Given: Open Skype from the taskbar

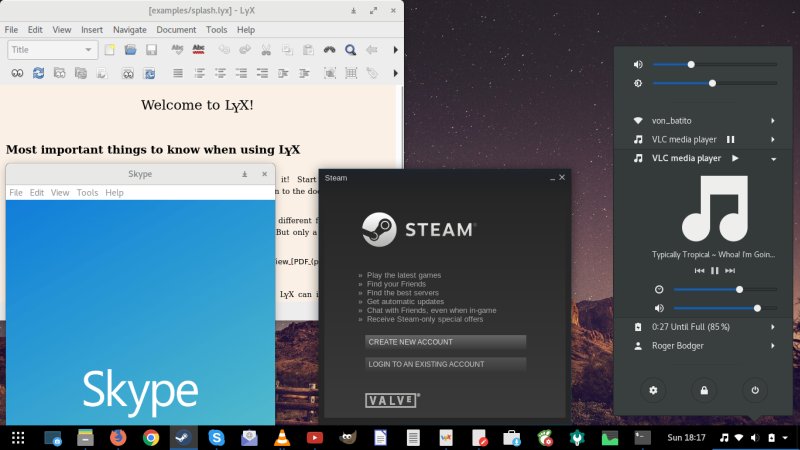Looking at the screenshot, I should (216, 438).
